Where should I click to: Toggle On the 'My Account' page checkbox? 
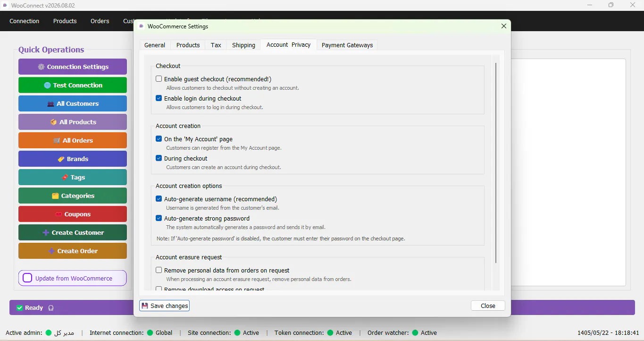159,139
